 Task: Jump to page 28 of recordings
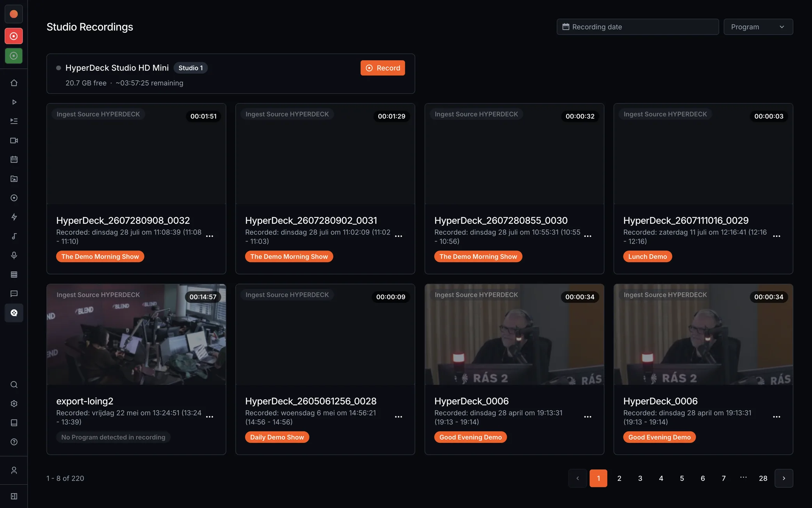pos(763,478)
